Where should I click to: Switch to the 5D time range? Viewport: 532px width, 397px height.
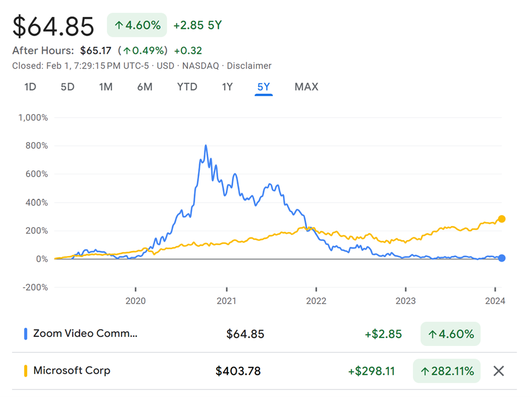point(67,87)
